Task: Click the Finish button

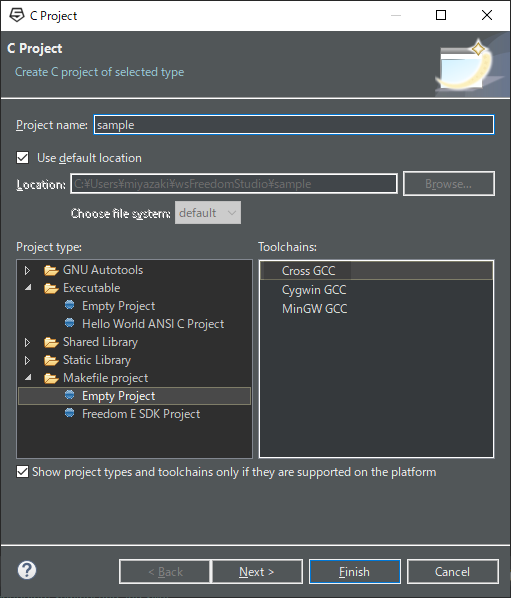Action: tap(355, 572)
